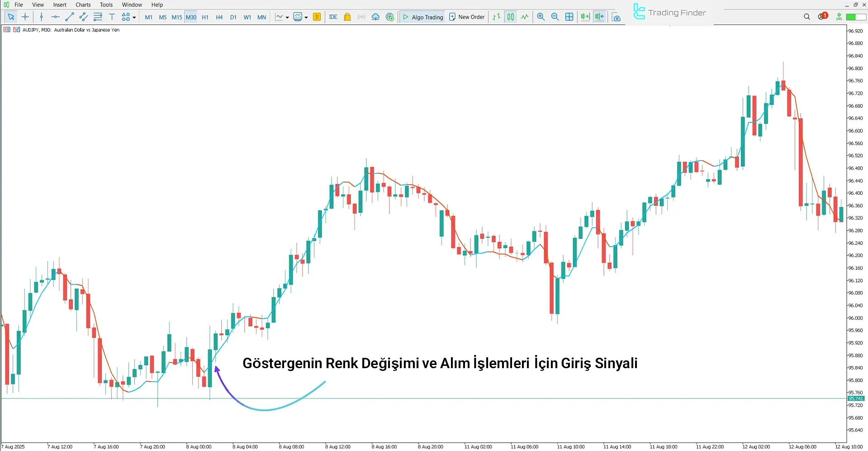Draw a vertical line on the chart
868x451 pixels.
[41, 17]
